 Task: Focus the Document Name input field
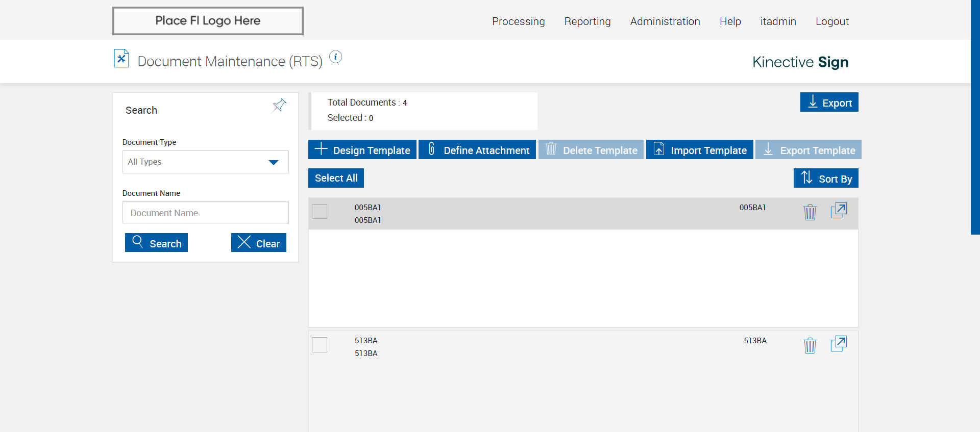205,213
